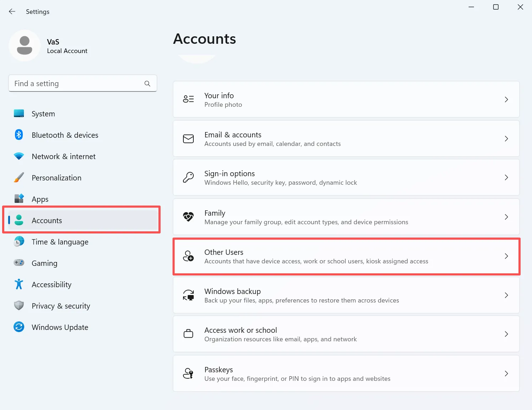Open Other Users title text
532x410 pixels.
pos(224,252)
